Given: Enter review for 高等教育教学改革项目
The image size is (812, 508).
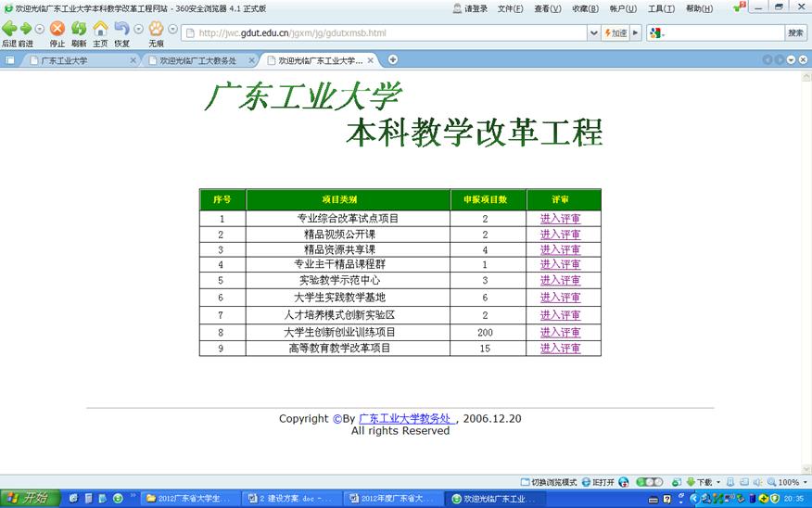Looking at the screenshot, I should 560,349.
